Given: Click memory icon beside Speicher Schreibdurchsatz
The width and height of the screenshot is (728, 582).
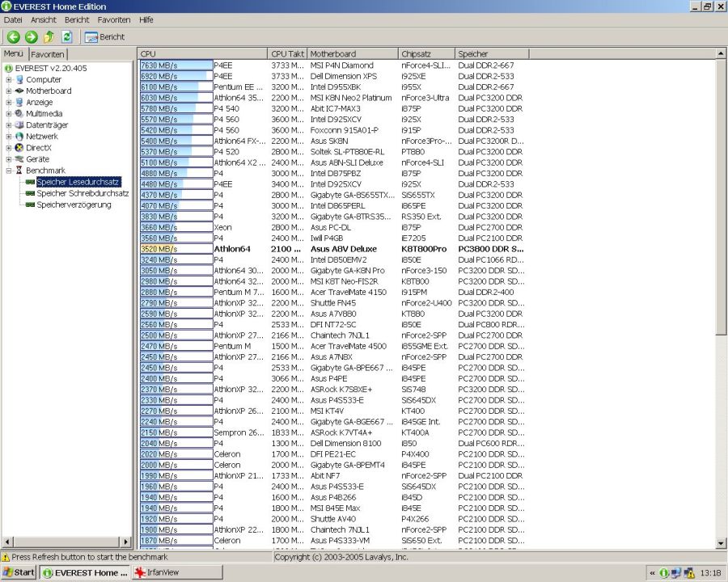Looking at the screenshot, I should [30, 193].
